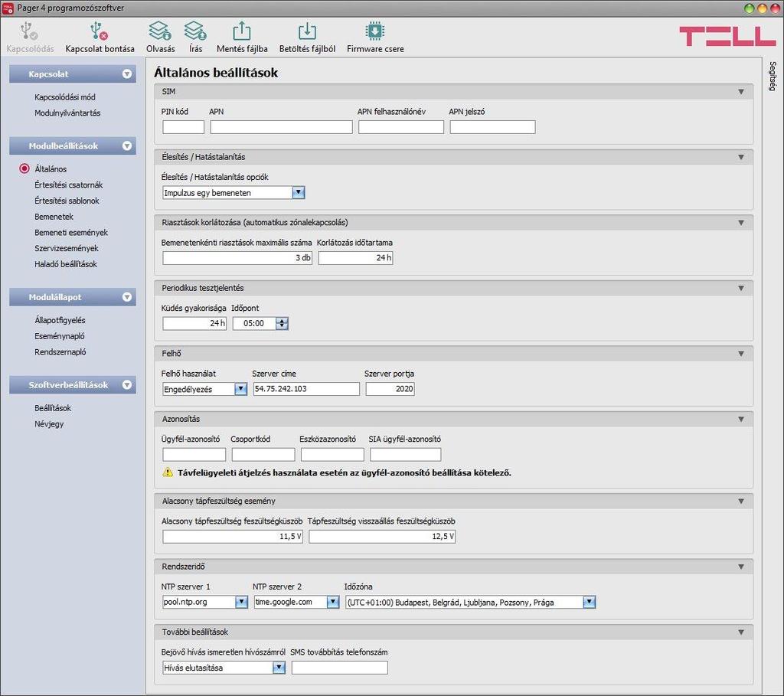
Task: Select the Általános radio item
Action: point(24,168)
